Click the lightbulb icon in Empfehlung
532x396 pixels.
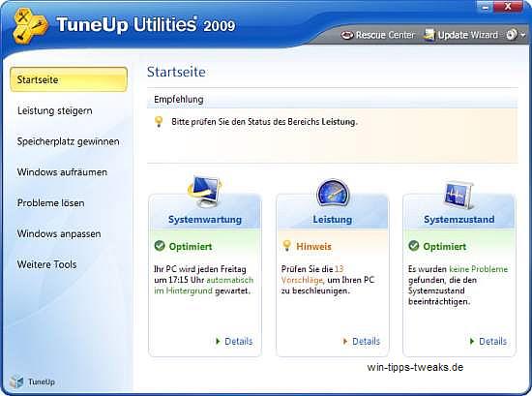(159, 122)
